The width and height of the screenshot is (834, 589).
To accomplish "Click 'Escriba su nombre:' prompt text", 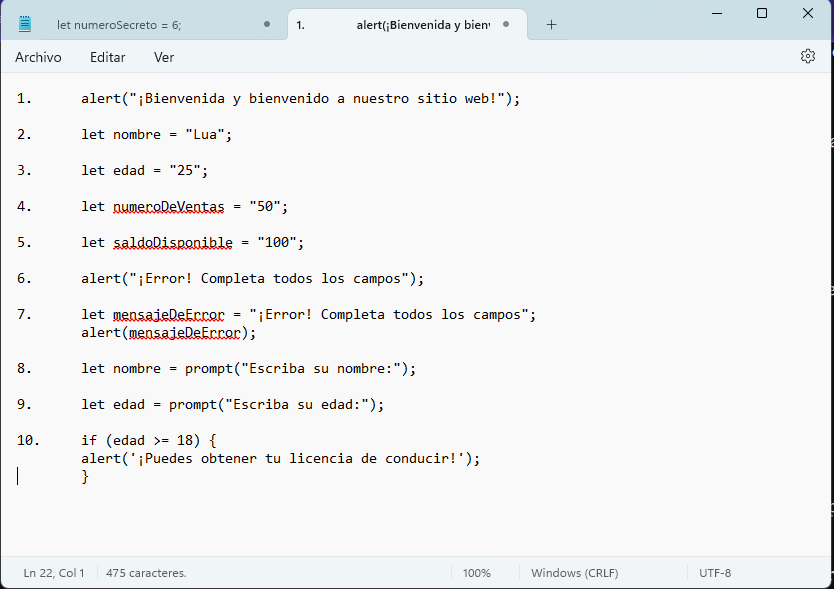I will (321, 369).
